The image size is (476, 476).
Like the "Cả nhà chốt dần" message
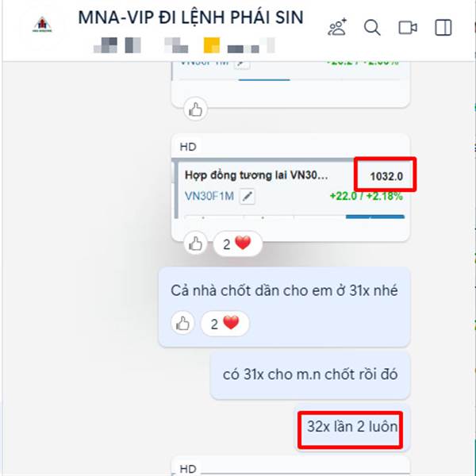coord(182,324)
